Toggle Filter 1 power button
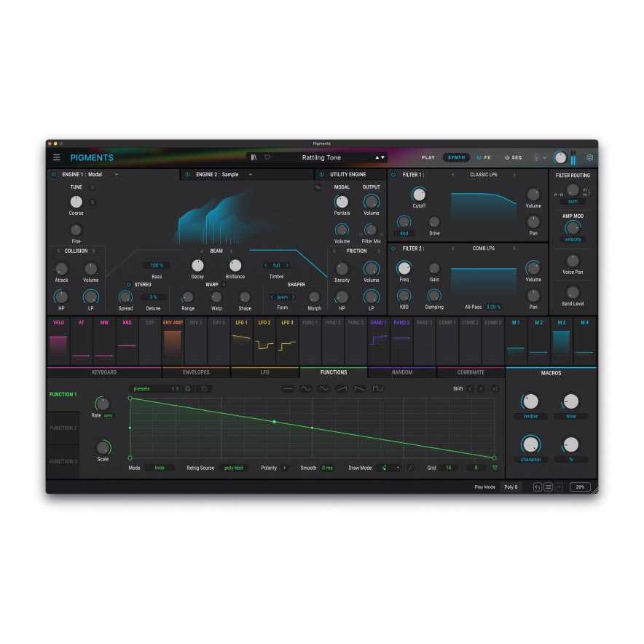This screenshot has width=644, height=644. [x=393, y=175]
